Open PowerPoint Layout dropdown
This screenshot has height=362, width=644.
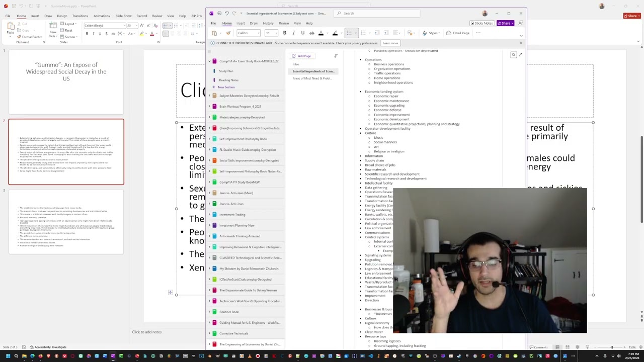click(69, 24)
